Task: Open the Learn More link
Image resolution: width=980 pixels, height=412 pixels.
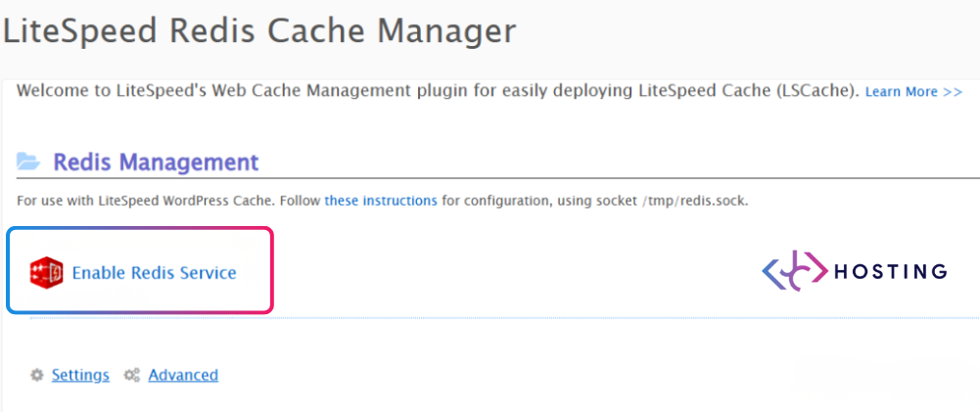Action: tap(912, 92)
